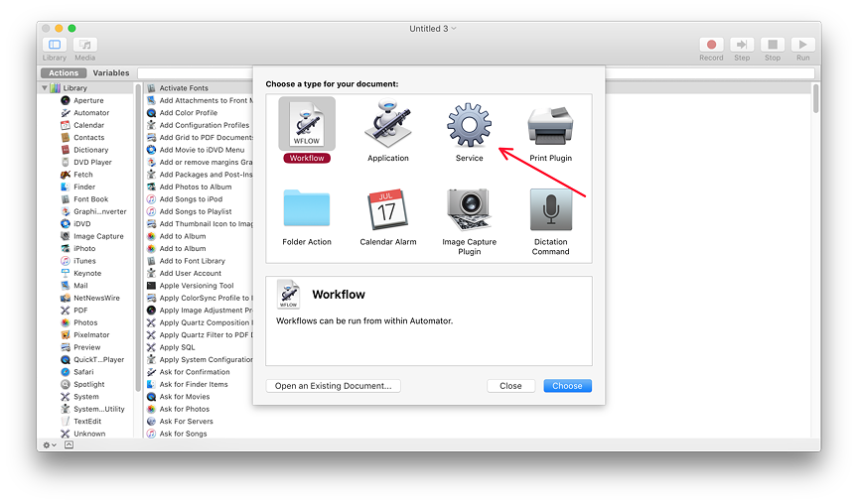Click the workflow area vertical scrollbar
Screen dimensions: 858x504
[x=816, y=98]
